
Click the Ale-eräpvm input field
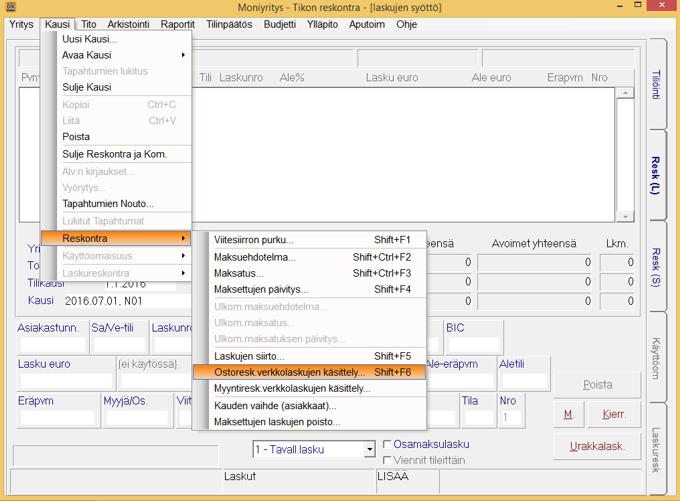point(461,380)
